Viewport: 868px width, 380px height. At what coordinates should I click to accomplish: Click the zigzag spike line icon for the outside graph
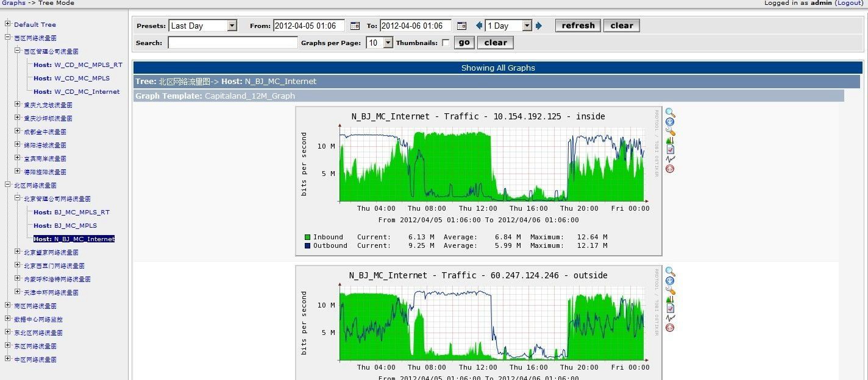670,318
